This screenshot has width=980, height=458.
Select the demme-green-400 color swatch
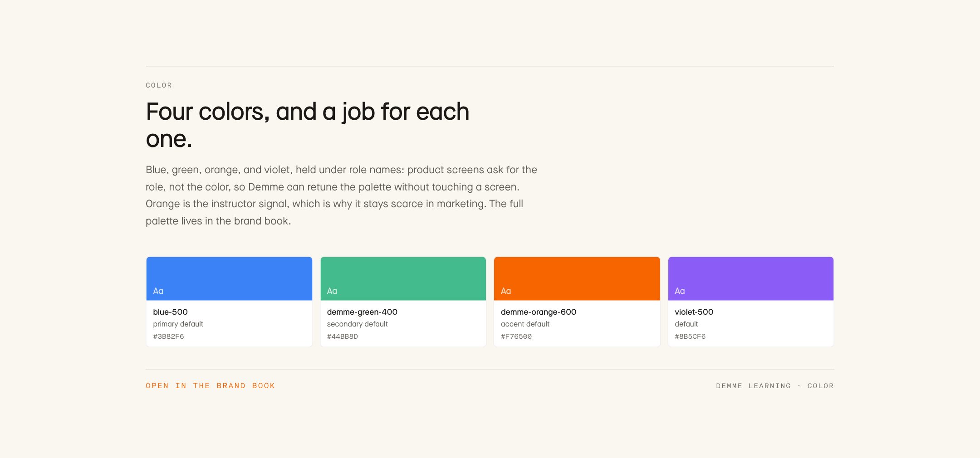point(403,279)
